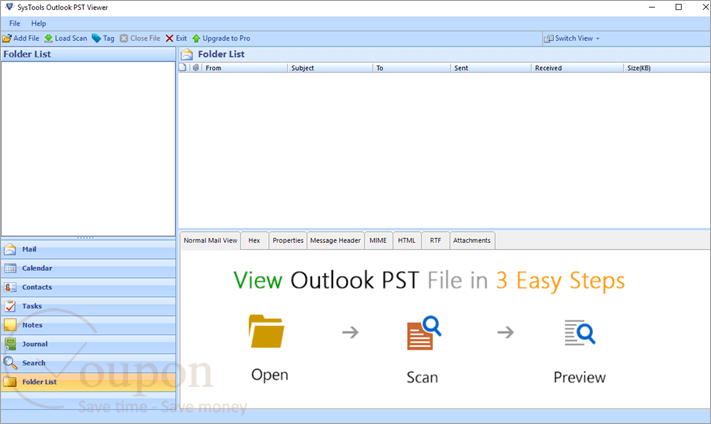Sort by the Size(KB) column header
711x424 pixels.
667,68
